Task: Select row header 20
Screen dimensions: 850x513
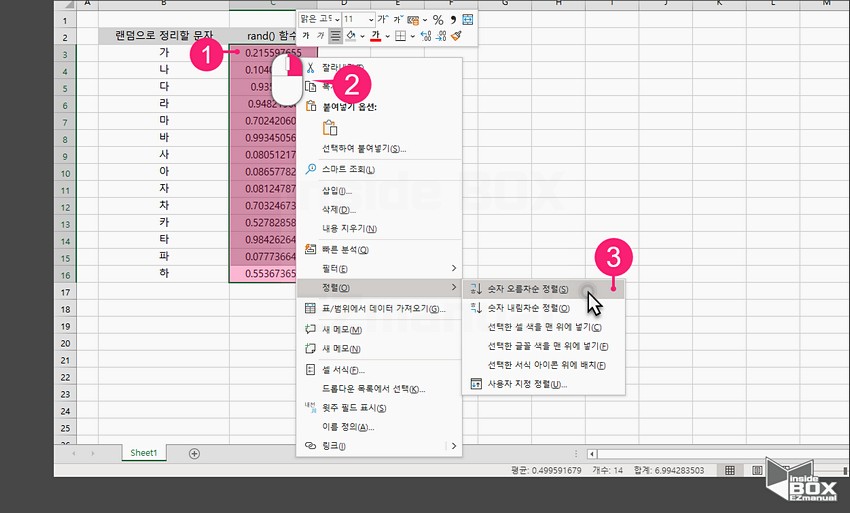Action: tap(65, 343)
